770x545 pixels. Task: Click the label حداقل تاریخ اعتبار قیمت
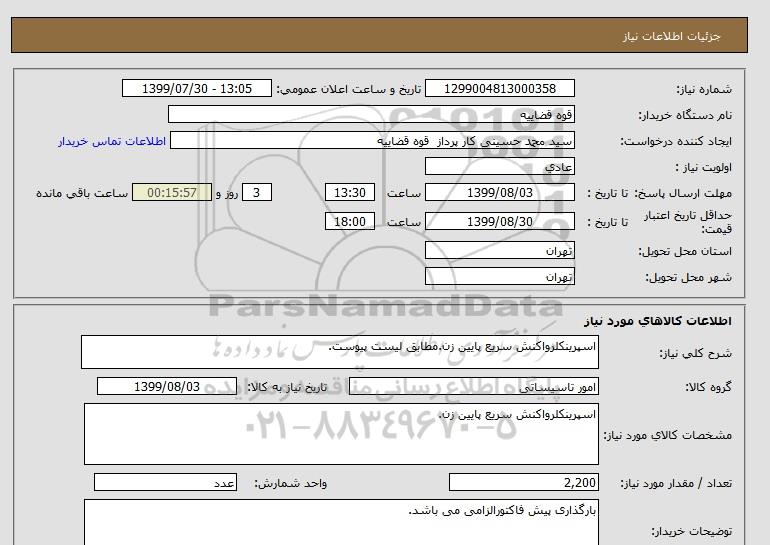pos(688,222)
